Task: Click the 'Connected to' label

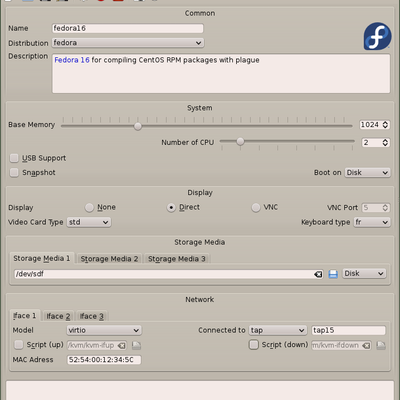Action: pyautogui.click(x=222, y=330)
